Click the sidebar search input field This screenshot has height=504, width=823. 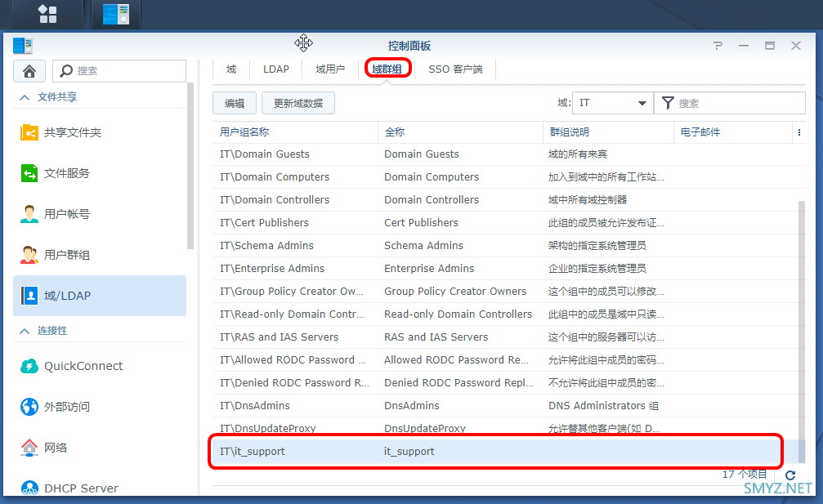[x=119, y=71]
